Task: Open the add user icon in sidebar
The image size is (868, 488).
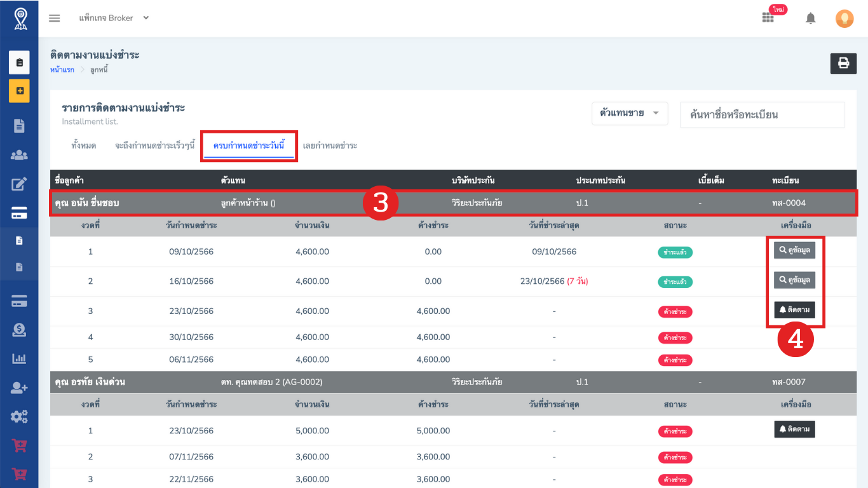Action: (x=19, y=388)
